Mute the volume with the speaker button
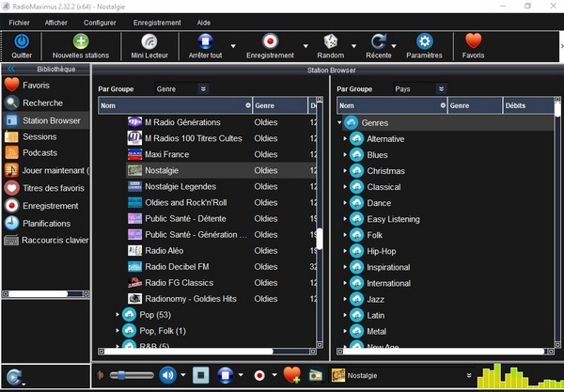 (x=168, y=375)
